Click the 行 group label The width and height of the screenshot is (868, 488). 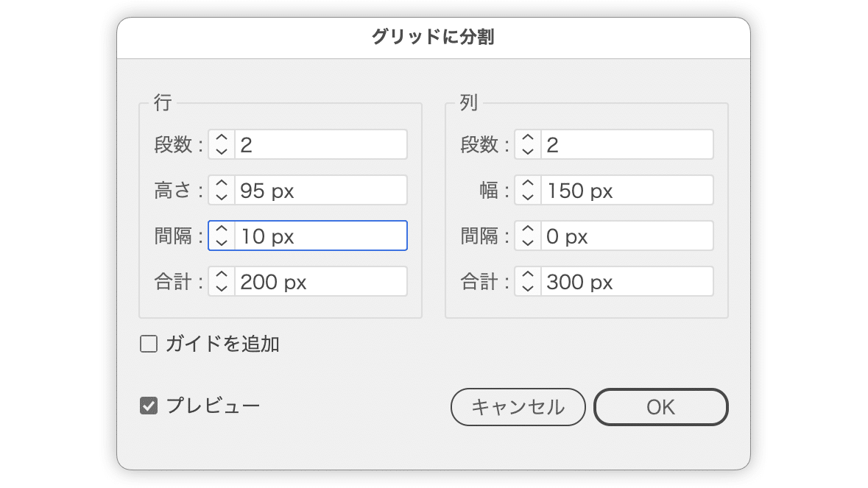pos(163,102)
